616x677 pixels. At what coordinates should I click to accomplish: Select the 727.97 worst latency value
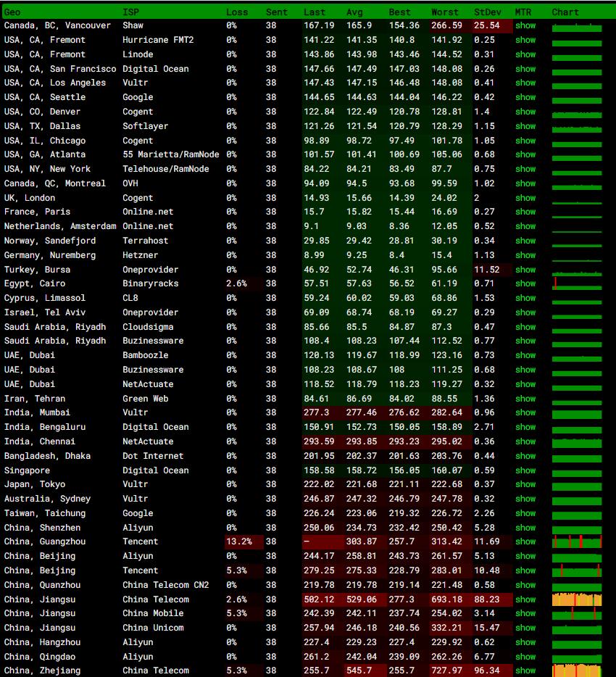(447, 670)
